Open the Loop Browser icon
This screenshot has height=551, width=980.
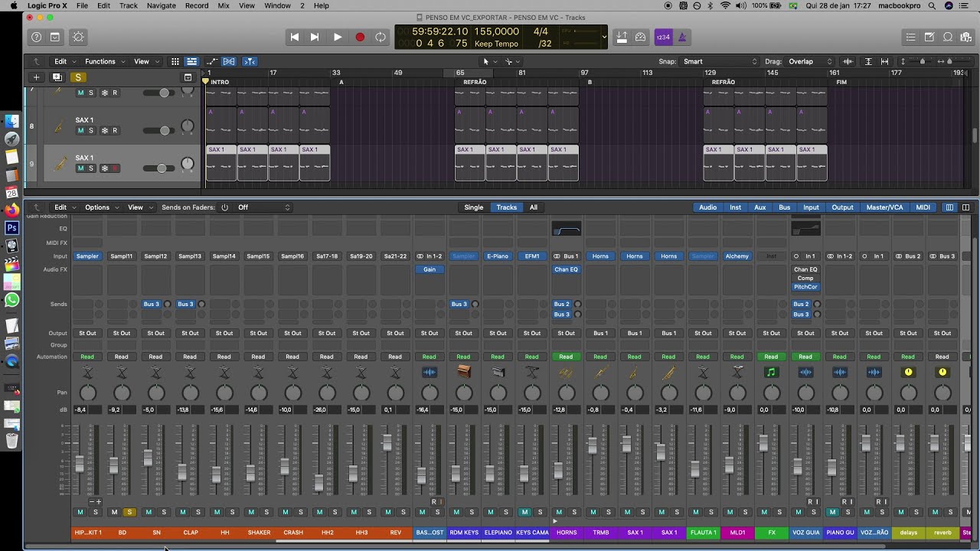pyautogui.click(x=947, y=37)
